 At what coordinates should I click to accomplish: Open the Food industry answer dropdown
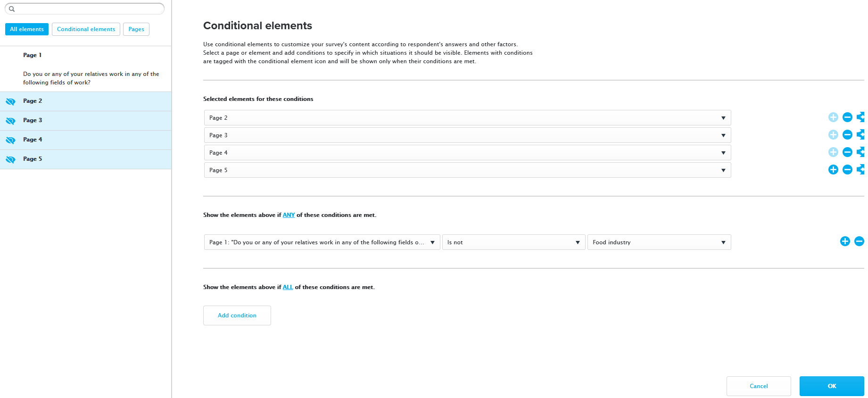pyautogui.click(x=659, y=242)
